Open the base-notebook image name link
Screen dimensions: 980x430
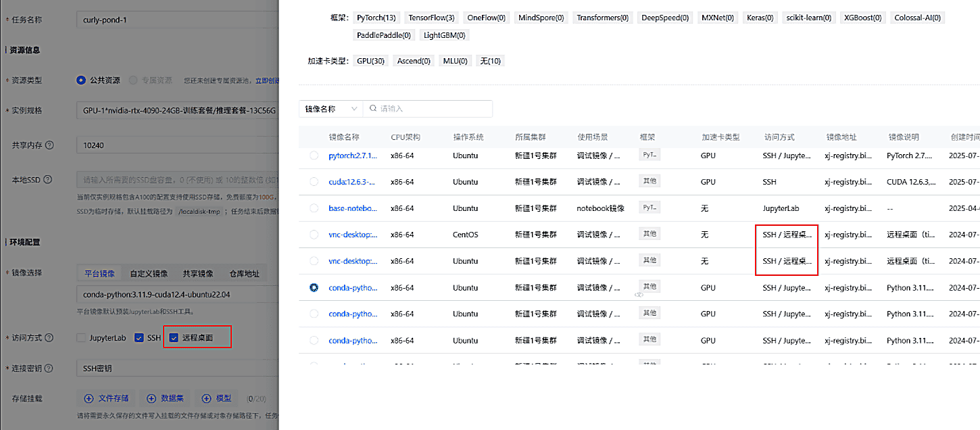[353, 208]
